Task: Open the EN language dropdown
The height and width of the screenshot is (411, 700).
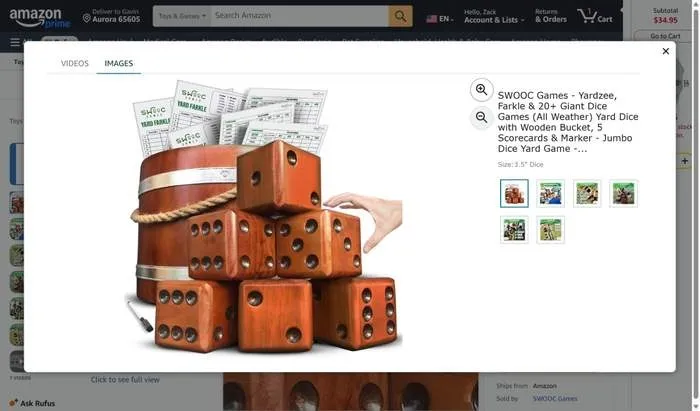Action: (440, 19)
